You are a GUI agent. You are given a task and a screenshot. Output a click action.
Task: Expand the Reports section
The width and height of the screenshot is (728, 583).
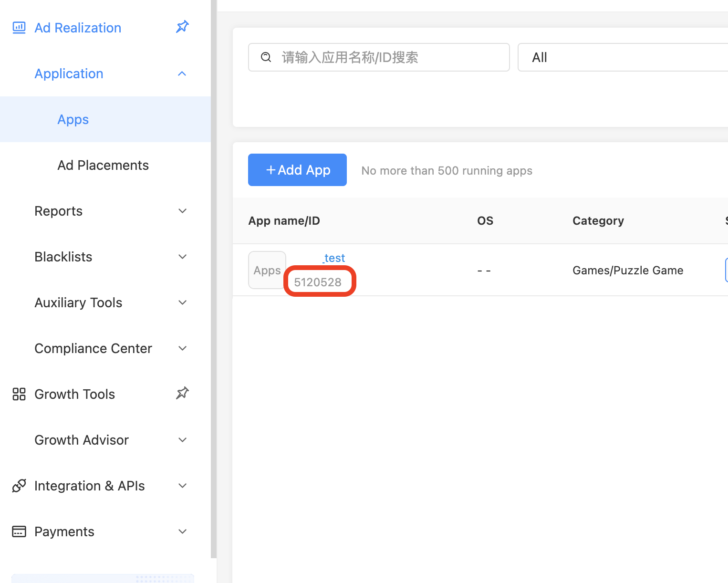pyautogui.click(x=182, y=210)
